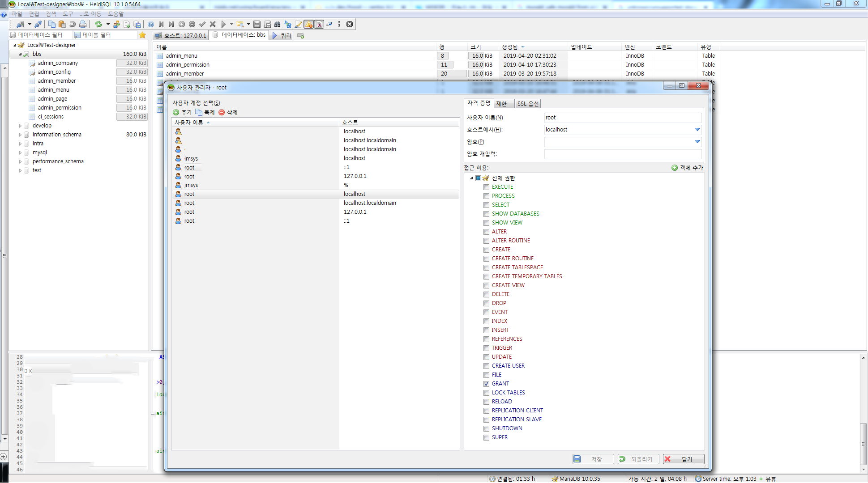Click the 닫기 close button

point(684,459)
